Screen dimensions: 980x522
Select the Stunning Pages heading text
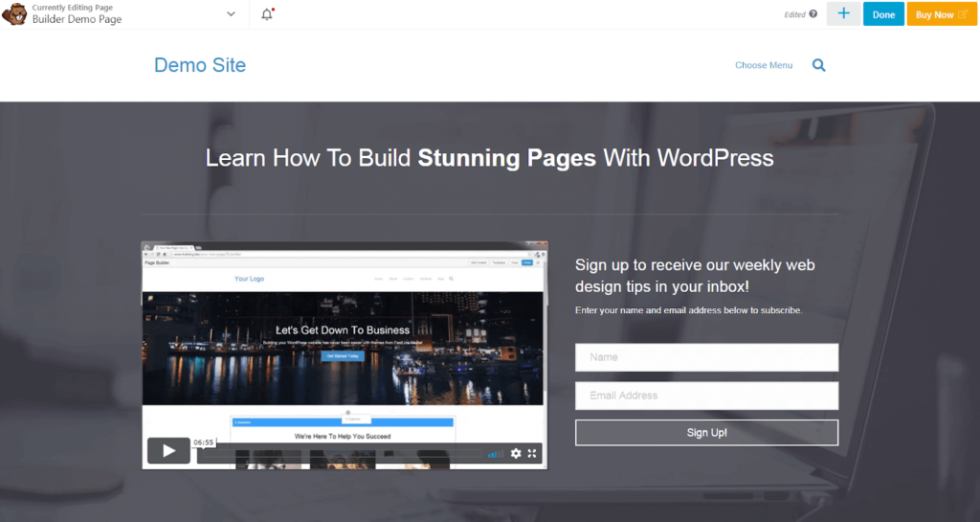(507, 157)
